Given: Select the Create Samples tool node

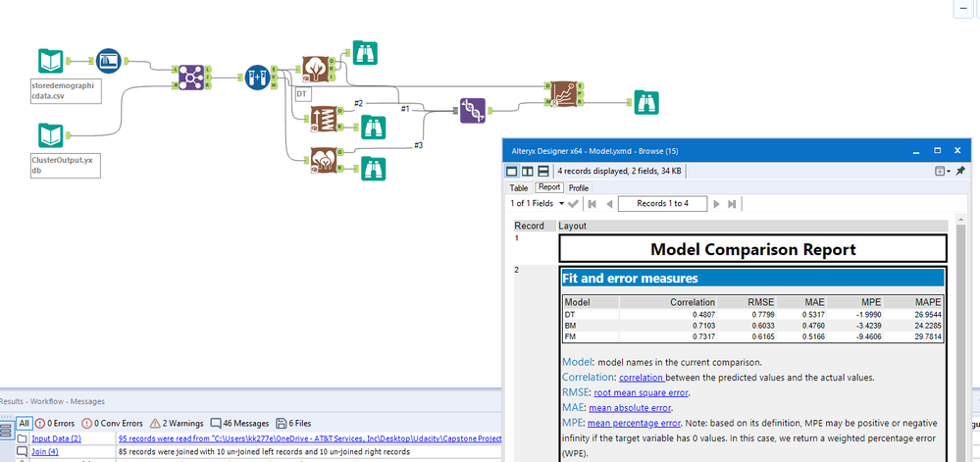Looking at the screenshot, I should (257, 77).
